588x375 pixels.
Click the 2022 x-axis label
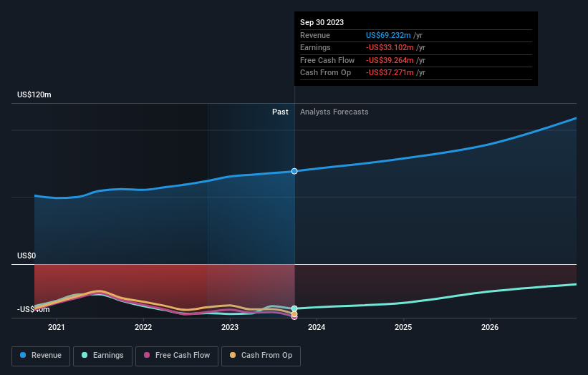[x=143, y=328]
